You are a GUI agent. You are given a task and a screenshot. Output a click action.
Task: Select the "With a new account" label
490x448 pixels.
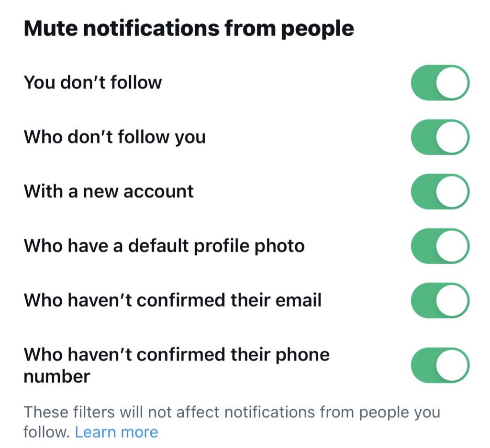pos(109,191)
